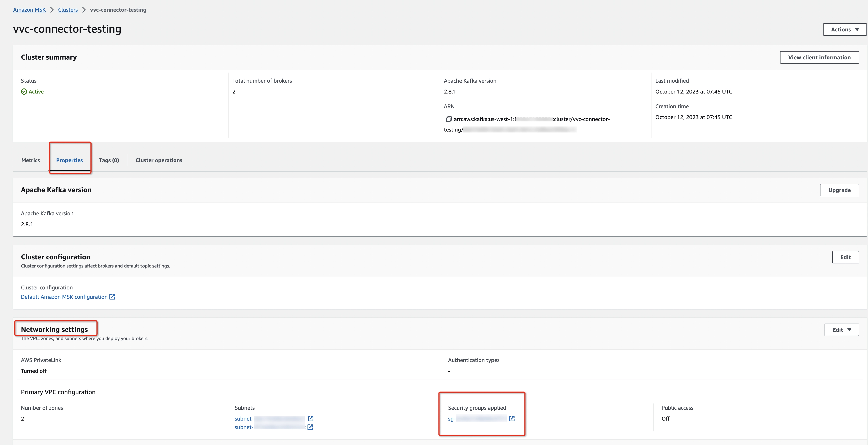Select the Last modified date value

[x=693, y=92]
